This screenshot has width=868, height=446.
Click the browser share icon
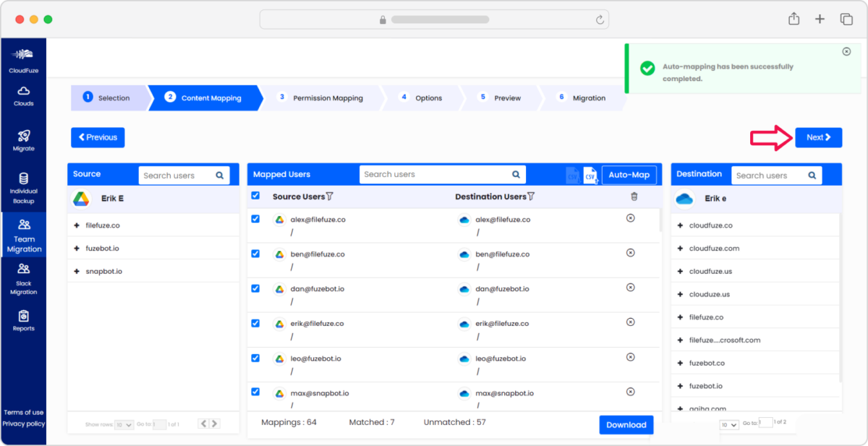[793, 19]
